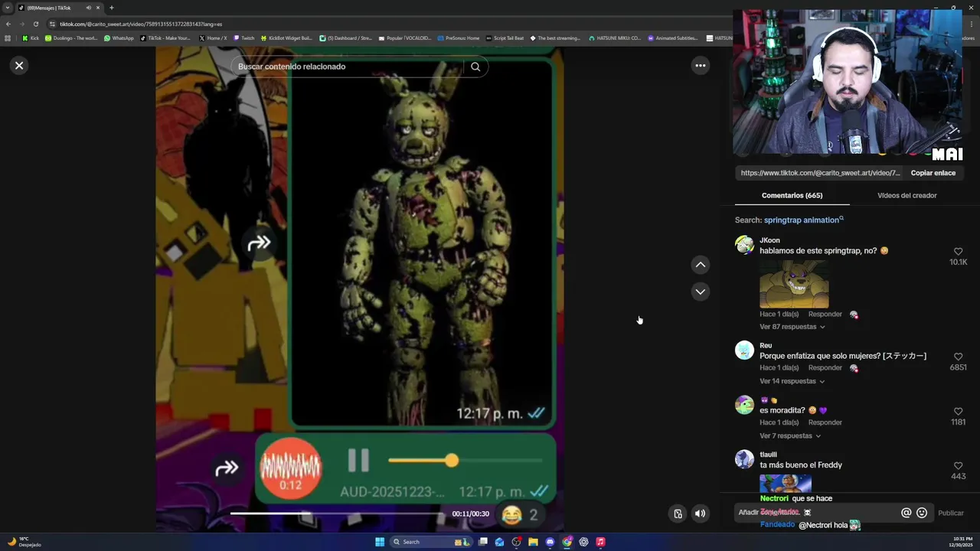The height and width of the screenshot is (551, 980).
Task: Go to next video with down arrow
Action: tap(700, 292)
